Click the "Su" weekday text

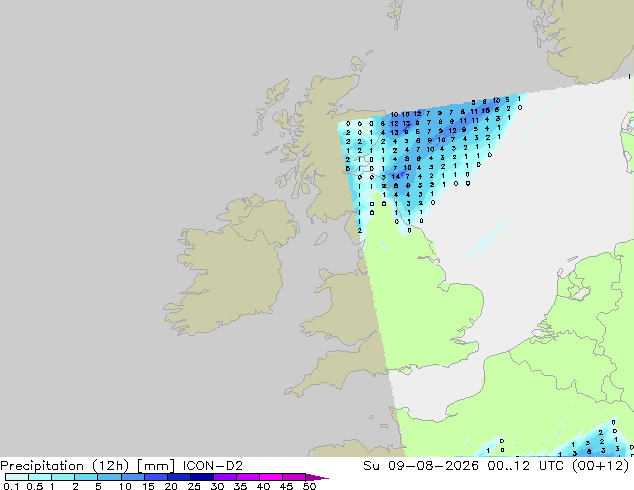(x=372, y=466)
